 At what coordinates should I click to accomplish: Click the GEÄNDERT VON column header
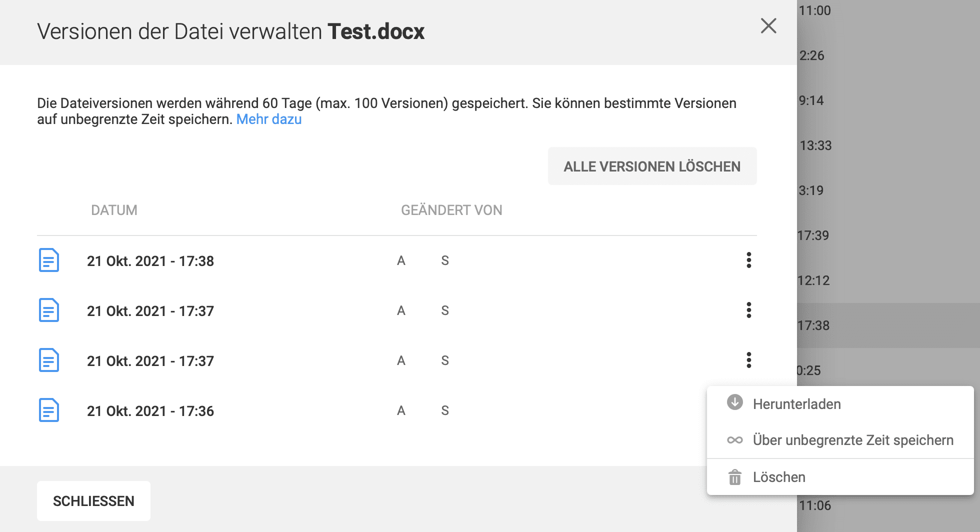click(451, 210)
